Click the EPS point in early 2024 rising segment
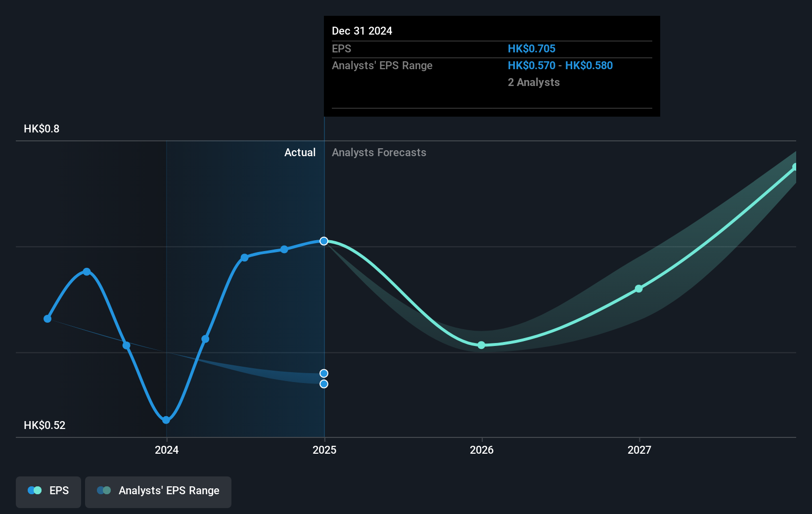 [205, 339]
